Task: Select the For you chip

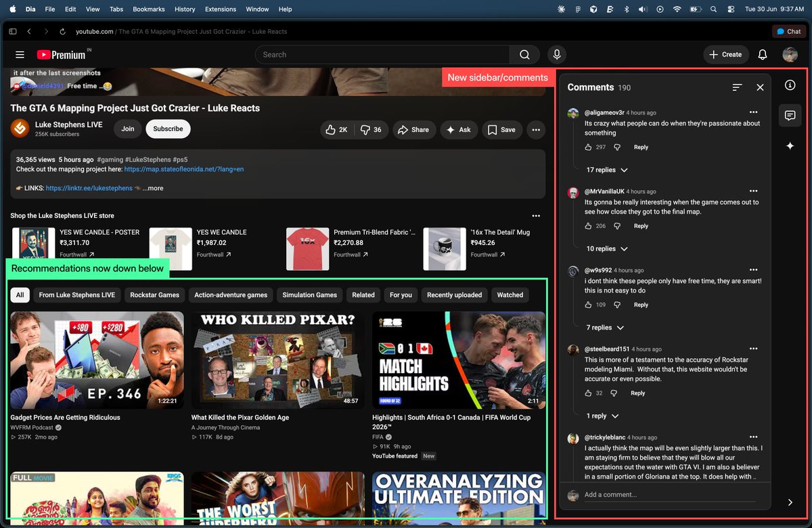Action: coord(401,295)
